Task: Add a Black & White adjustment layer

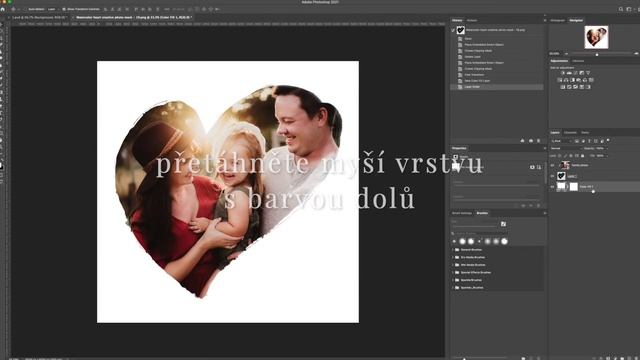Action: click(x=572, y=80)
